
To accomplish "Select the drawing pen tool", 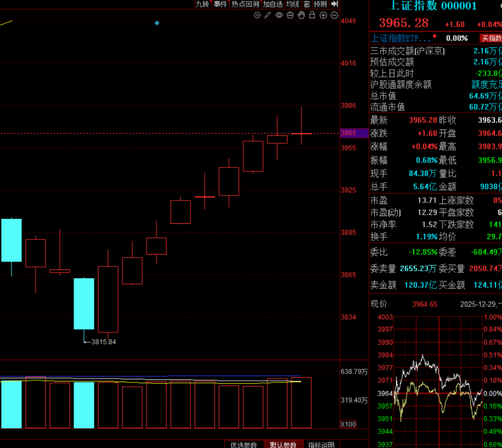I will (x=268, y=15).
